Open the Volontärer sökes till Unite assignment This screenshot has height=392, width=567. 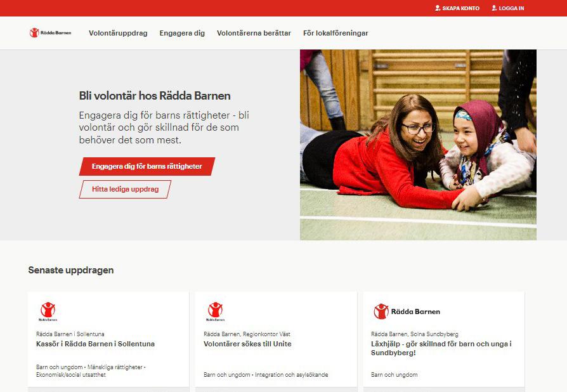247,344
